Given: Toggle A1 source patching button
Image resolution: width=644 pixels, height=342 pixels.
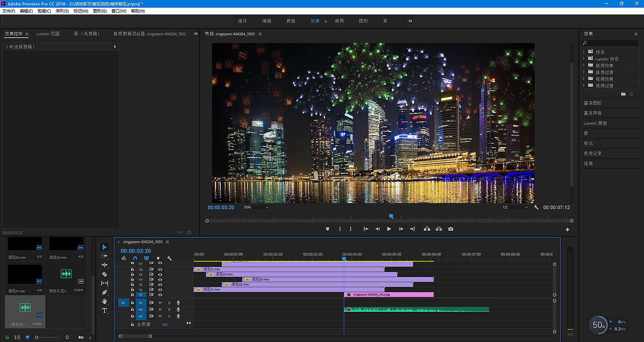Looking at the screenshot, I should coord(123,303).
